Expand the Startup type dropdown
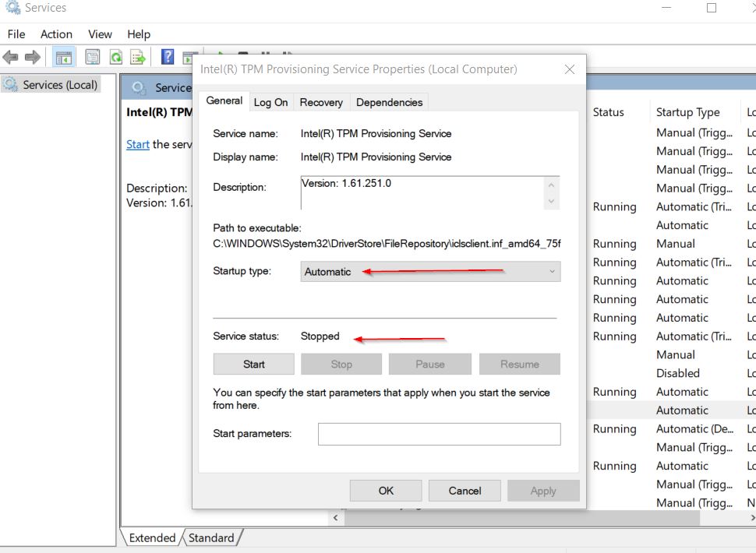Viewport: 756px width, 553px height. pyautogui.click(x=430, y=272)
